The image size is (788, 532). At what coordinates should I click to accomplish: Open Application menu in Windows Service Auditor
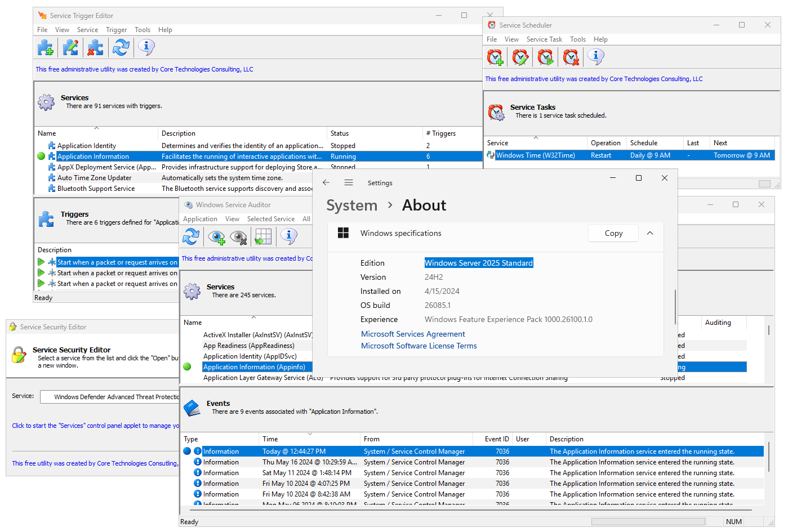[200, 219]
